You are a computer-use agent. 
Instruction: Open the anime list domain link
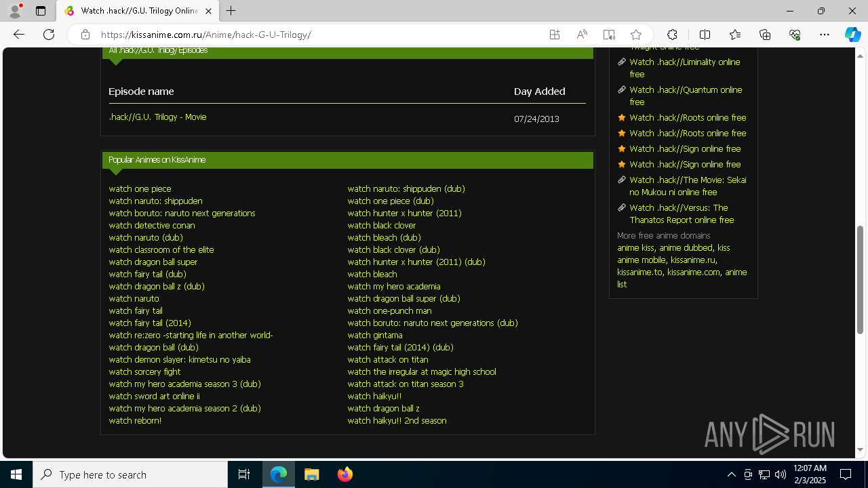pyautogui.click(x=682, y=278)
